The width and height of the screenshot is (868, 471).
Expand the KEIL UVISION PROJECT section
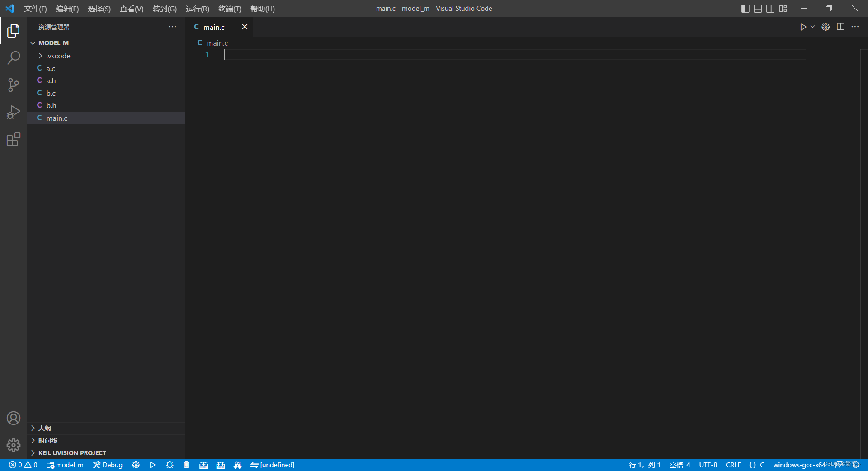(106, 453)
